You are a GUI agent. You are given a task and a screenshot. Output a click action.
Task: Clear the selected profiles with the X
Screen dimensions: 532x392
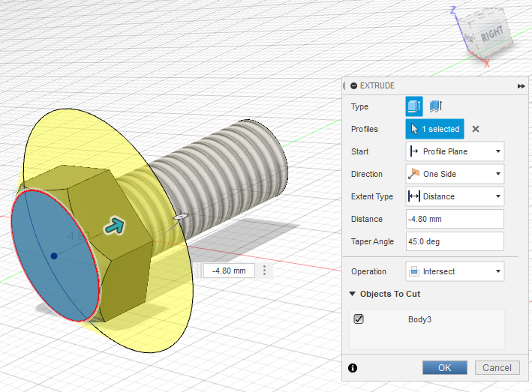[x=476, y=129]
